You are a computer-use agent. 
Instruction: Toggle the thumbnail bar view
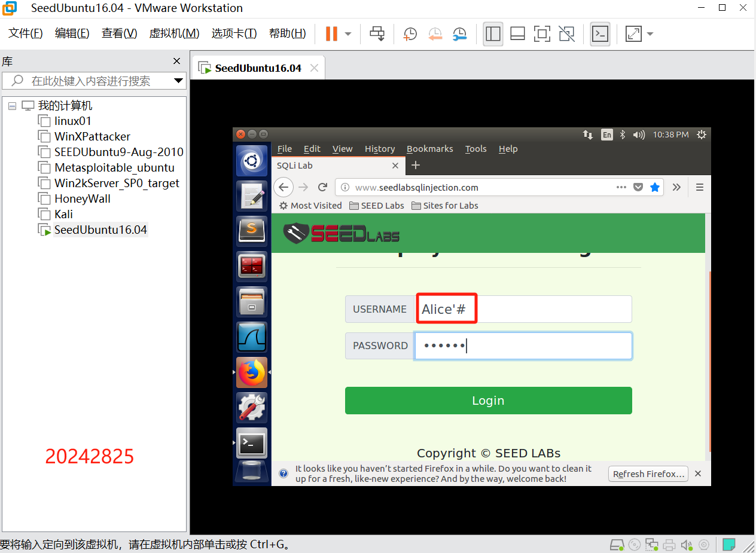tap(517, 34)
